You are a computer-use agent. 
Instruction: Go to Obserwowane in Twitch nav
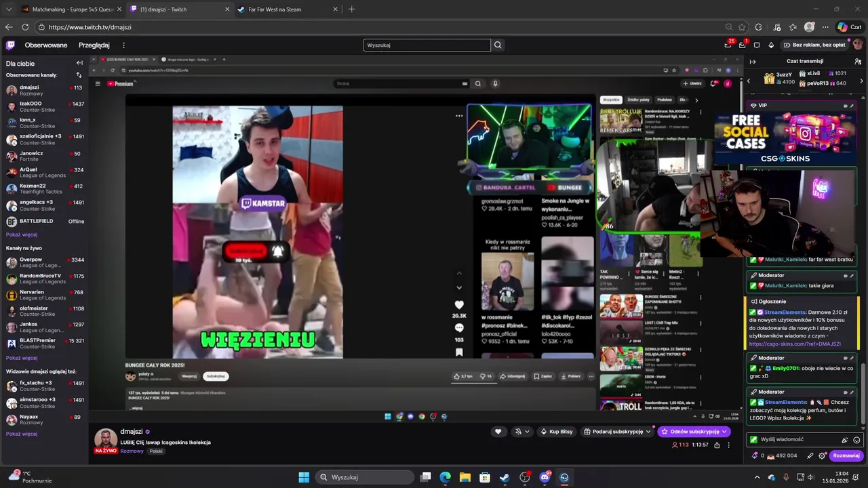coord(46,45)
